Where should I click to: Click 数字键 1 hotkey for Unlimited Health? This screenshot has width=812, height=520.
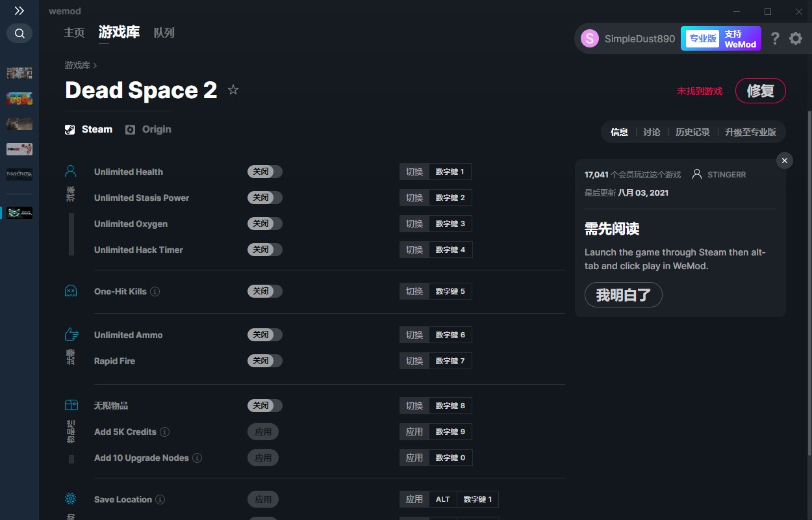[450, 172]
